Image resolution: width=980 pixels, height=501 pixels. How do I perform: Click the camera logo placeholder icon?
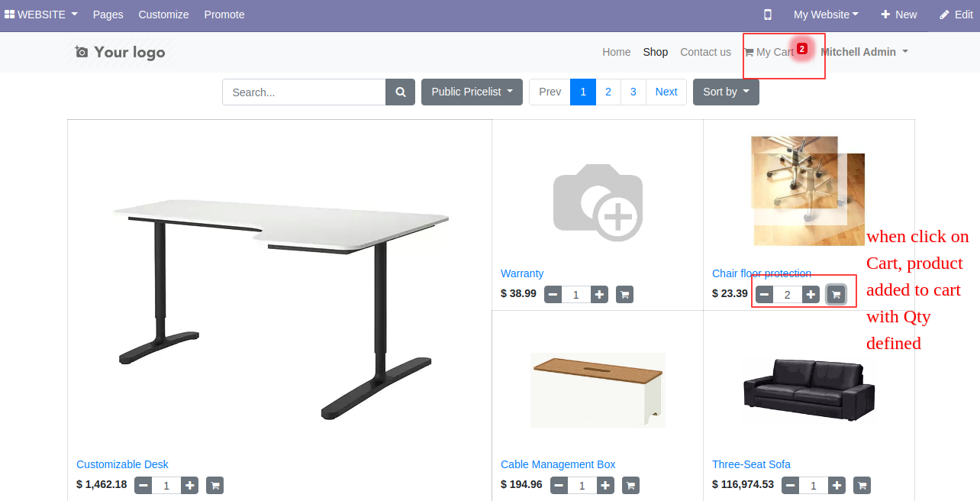pos(82,52)
